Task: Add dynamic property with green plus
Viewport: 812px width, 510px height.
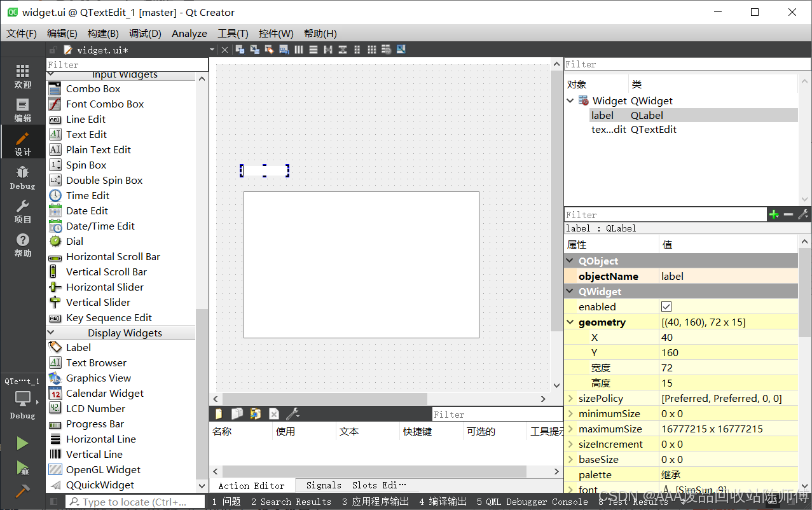Action: [x=774, y=215]
